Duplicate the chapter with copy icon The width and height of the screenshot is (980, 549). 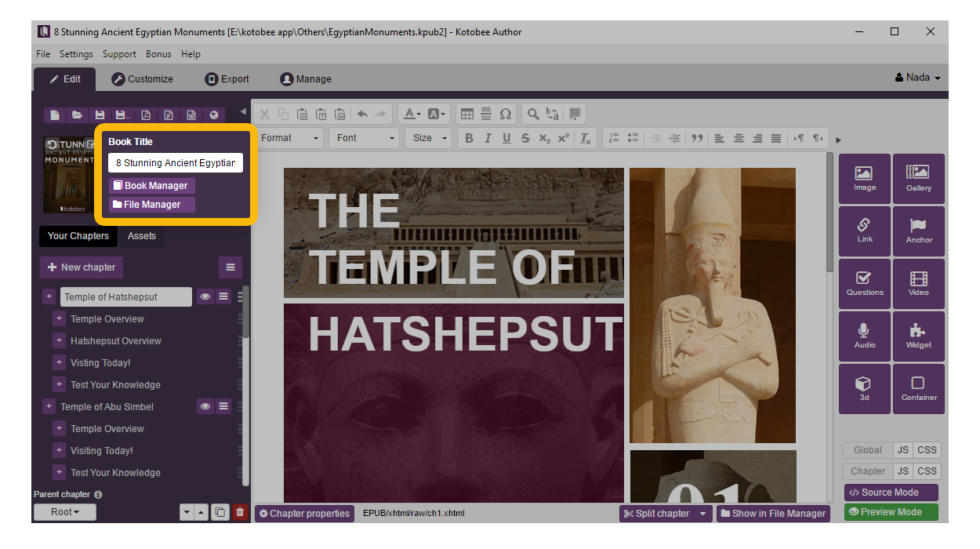point(220,512)
